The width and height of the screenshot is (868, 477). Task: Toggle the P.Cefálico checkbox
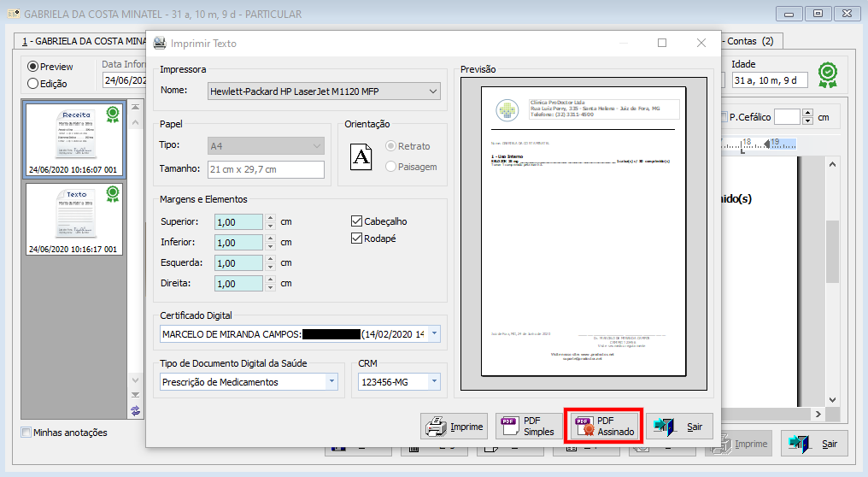pyautogui.click(x=724, y=117)
